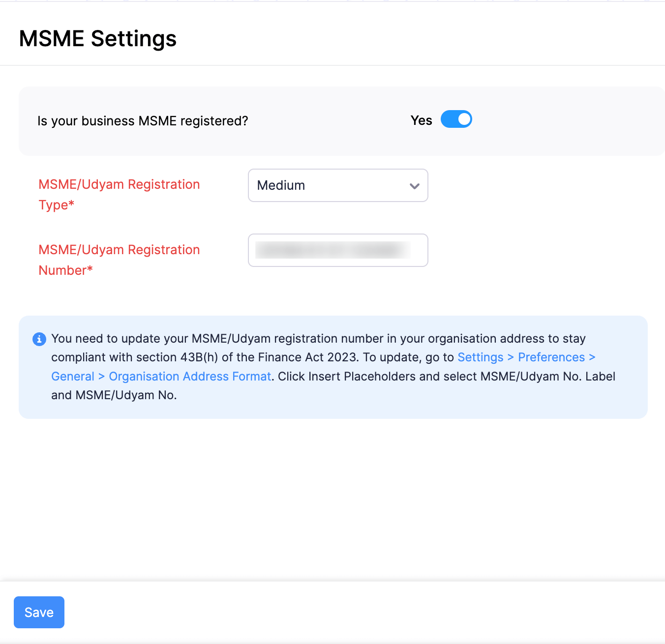
Task: Click the "Yes" label beside the toggle
Action: pos(421,120)
